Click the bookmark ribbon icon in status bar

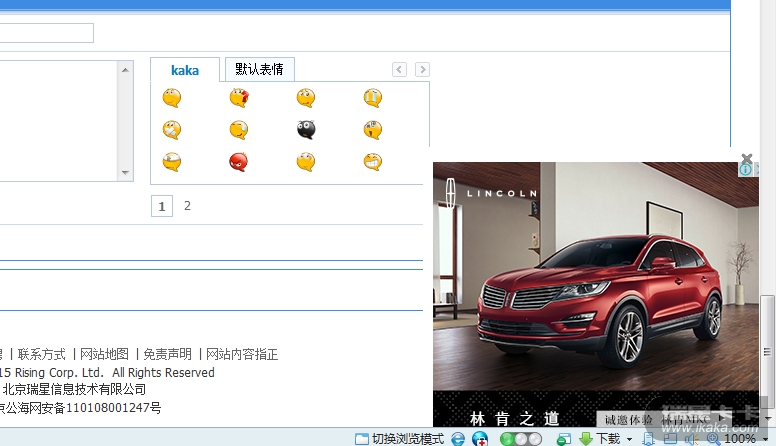648,439
